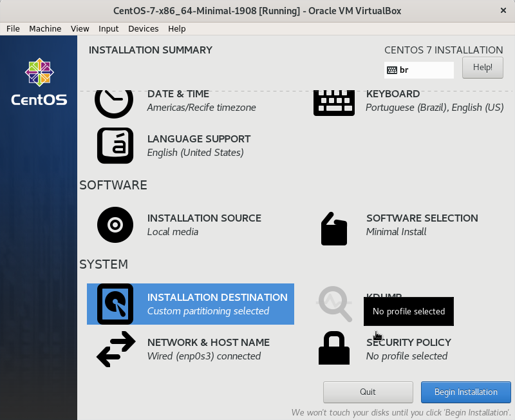Click the CENTOS 7 INSTALLATION heading

pyautogui.click(x=444, y=50)
